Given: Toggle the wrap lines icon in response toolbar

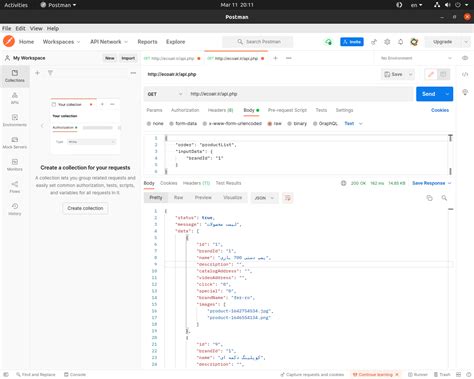Looking at the screenshot, I should (x=287, y=198).
